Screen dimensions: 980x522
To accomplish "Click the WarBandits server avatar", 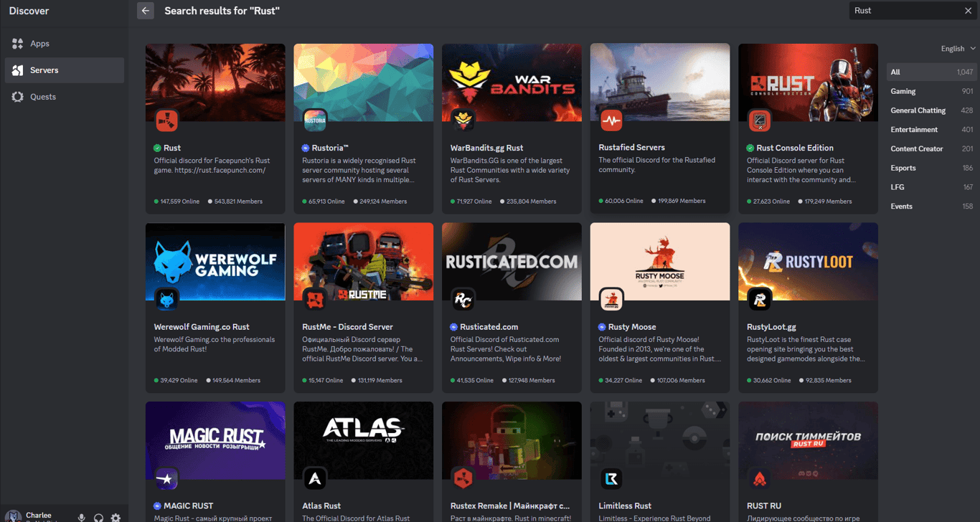I will click(x=463, y=120).
